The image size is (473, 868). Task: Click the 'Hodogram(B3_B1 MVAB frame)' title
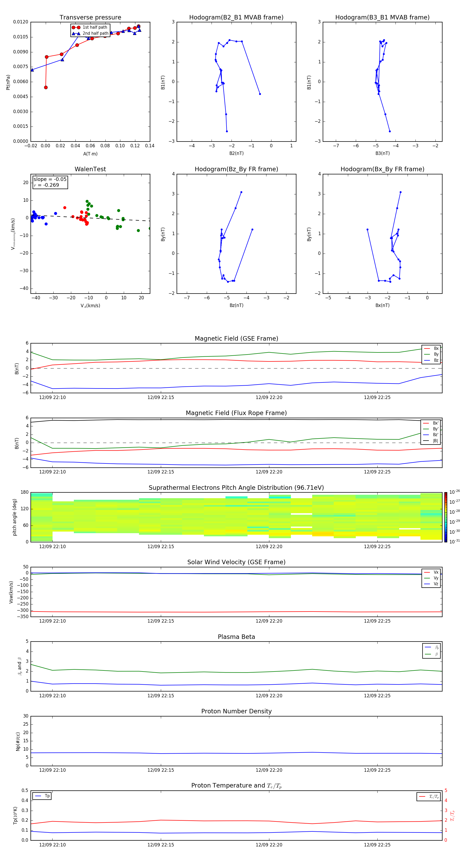pyautogui.click(x=382, y=18)
